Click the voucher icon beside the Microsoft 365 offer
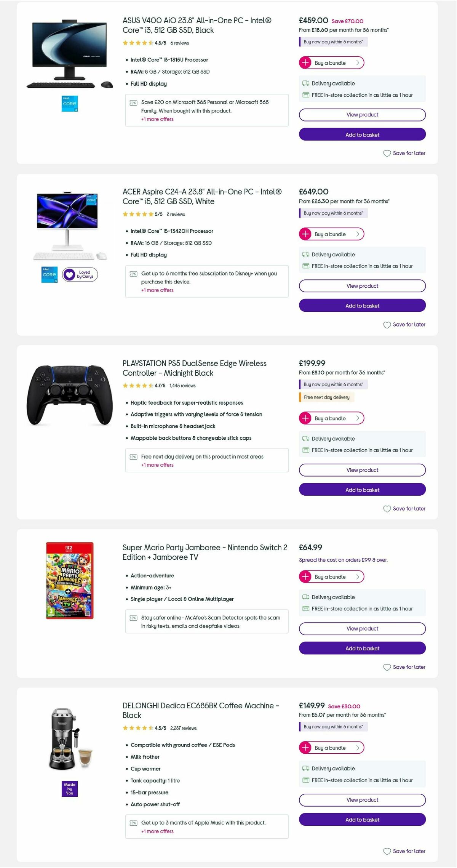This screenshot has width=457, height=868. [x=133, y=102]
